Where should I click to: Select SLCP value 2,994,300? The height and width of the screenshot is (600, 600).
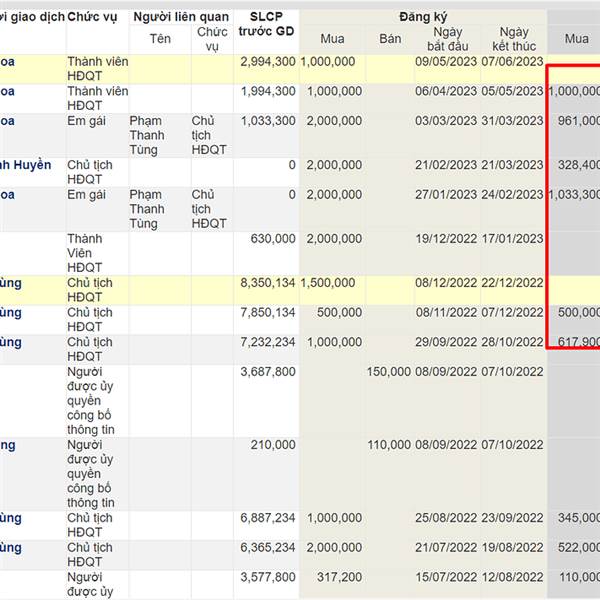tap(268, 62)
